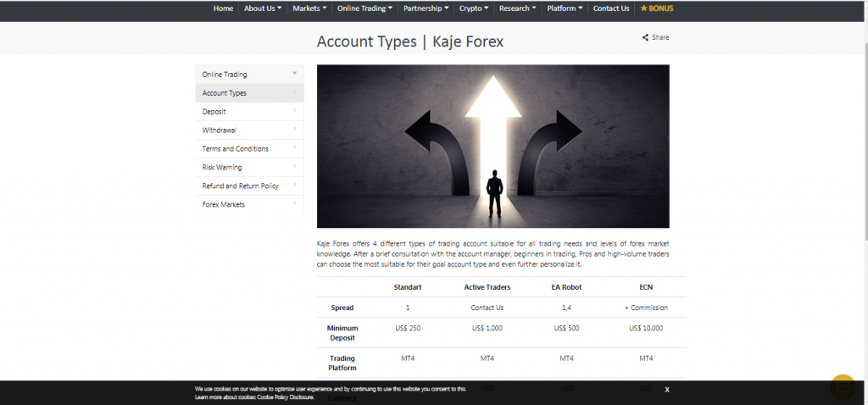Screen dimensions: 868x405
Task: Click the Account Types | Kaje Forex heading
Action: coord(409,42)
